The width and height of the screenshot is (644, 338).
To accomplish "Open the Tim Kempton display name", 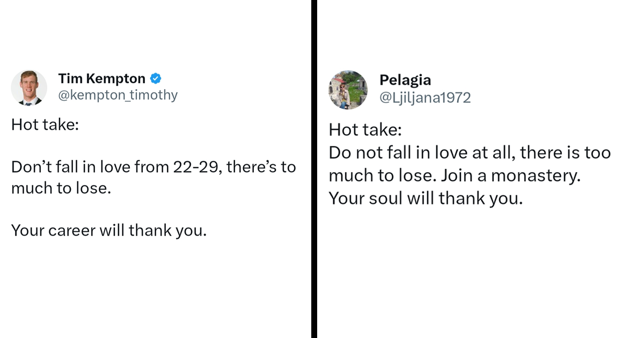I will click(x=102, y=79).
